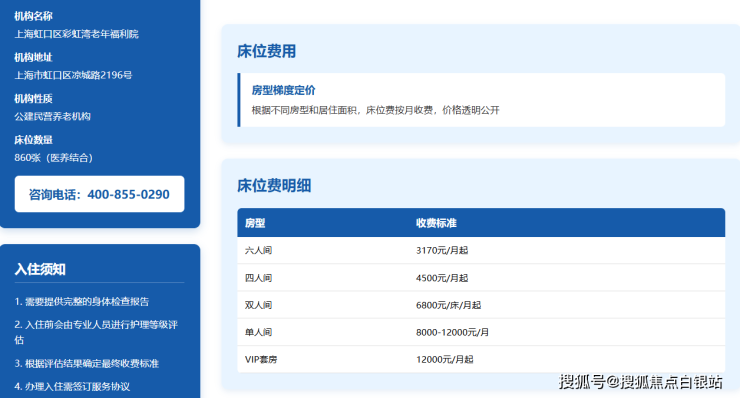The image size is (740, 398).
Task: Select the 4500元/月起 price cell
Action: [x=442, y=278]
